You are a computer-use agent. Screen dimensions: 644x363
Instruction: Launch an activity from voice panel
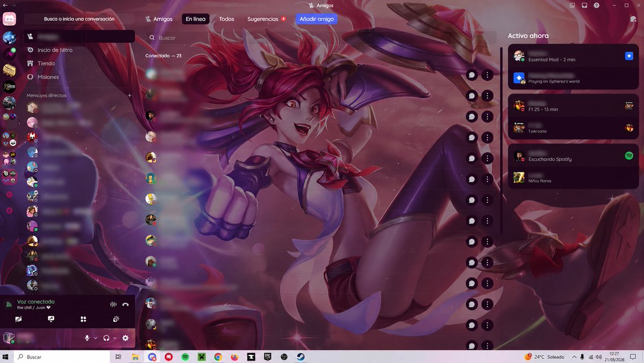[83, 319]
